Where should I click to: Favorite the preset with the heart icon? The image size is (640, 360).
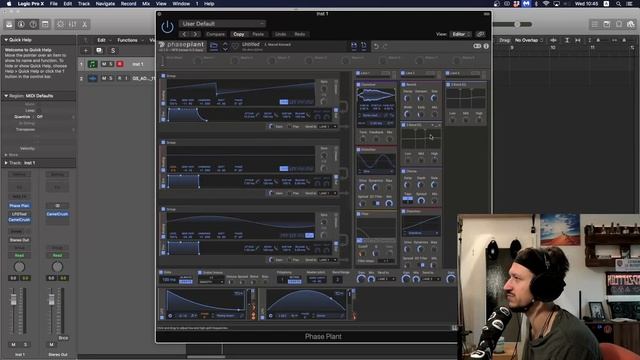click(235, 47)
